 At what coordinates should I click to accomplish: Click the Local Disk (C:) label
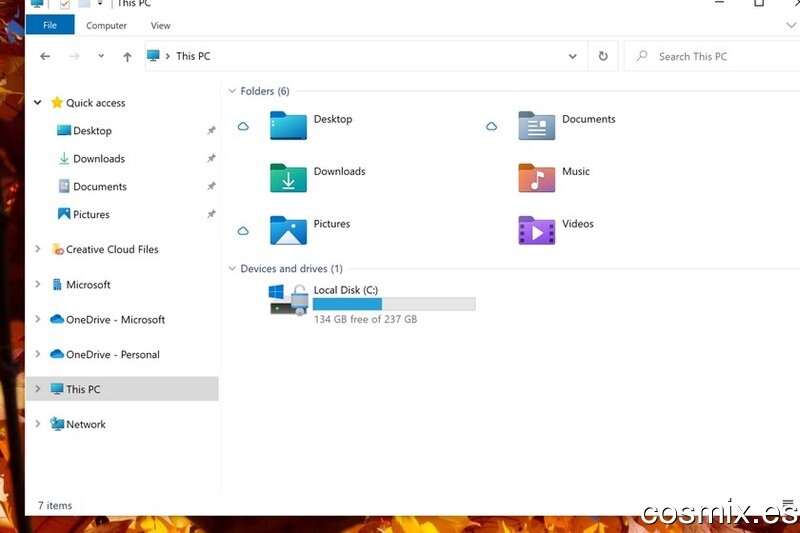346,290
